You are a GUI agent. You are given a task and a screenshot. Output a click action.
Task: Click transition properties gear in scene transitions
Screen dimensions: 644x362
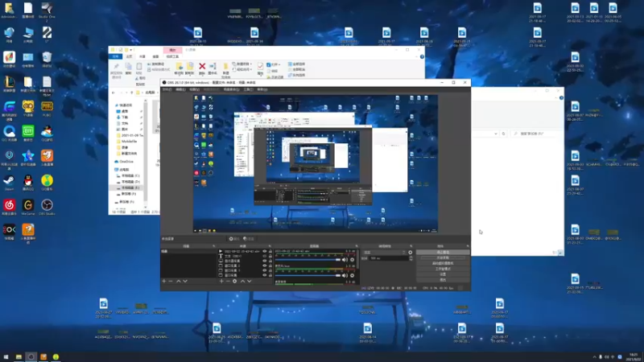point(410,253)
